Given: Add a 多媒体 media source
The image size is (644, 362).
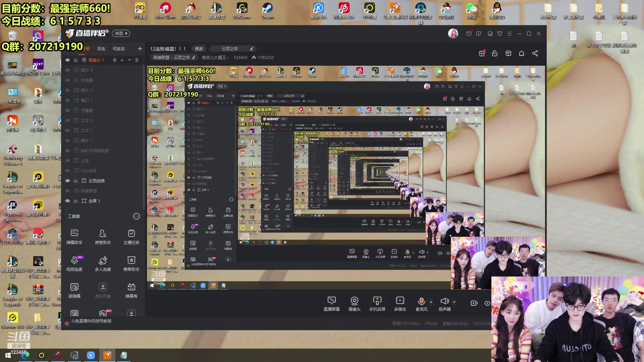Looking at the screenshot, I should [x=400, y=304].
